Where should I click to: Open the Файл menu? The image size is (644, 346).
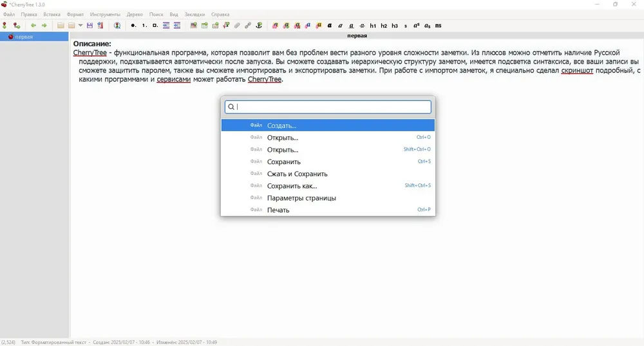pos(9,14)
